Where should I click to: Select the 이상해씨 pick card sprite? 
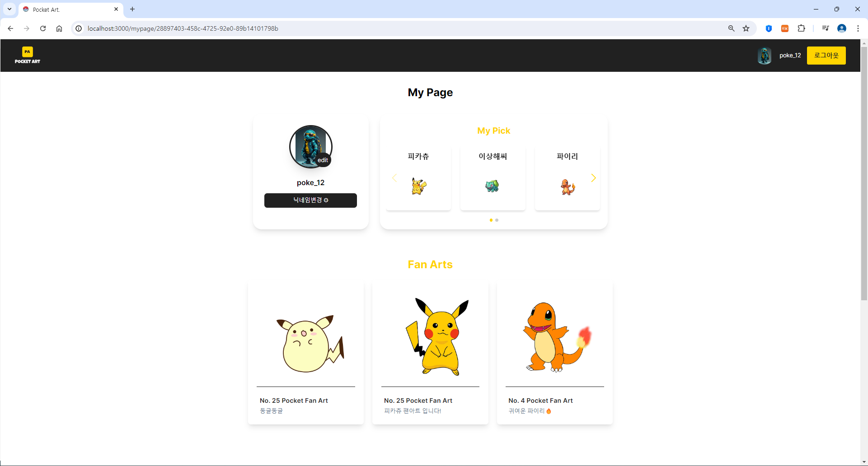coord(493,186)
